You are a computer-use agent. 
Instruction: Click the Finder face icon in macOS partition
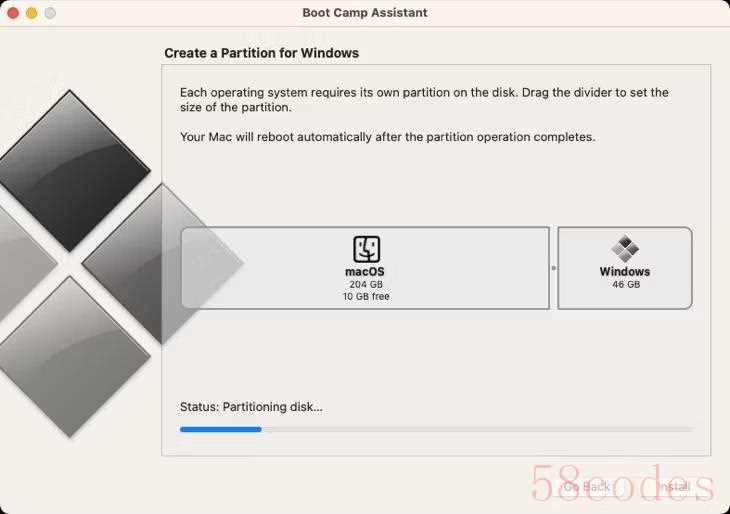pyautogui.click(x=366, y=249)
